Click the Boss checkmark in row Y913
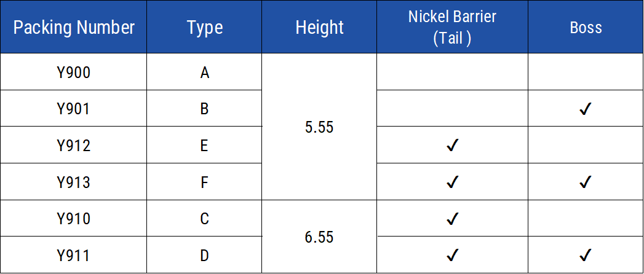This screenshot has height=274, width=644. click(x=585, y=182)
